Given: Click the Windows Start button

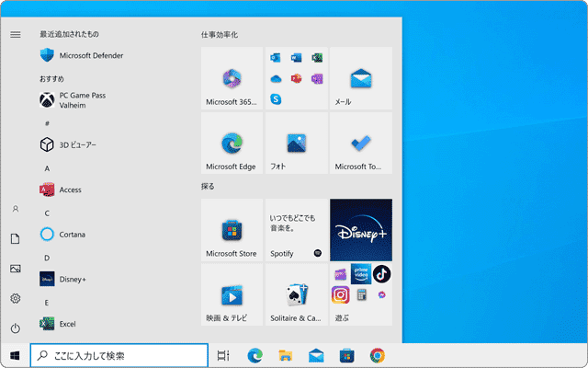Looking at the screenshot, I should 15,355.
